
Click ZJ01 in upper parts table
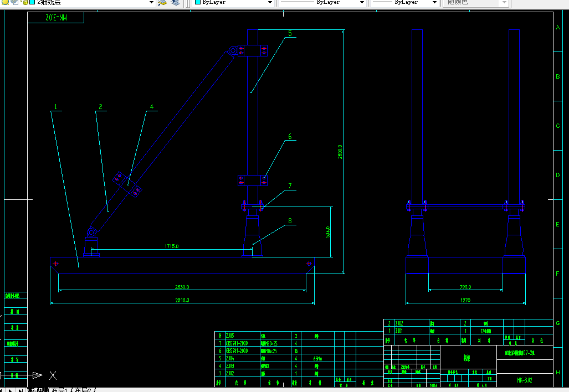(x=399, y=331)
